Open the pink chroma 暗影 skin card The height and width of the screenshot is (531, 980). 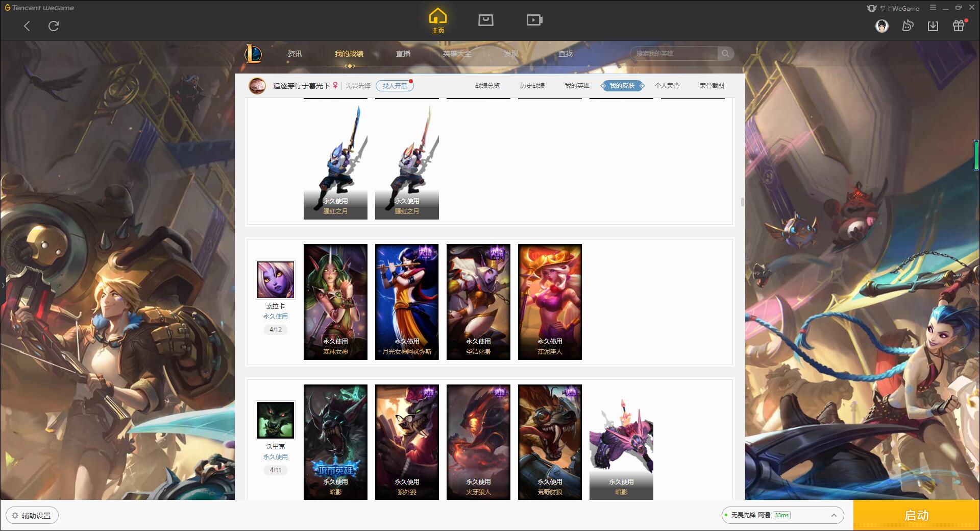(x=621, y=442)
